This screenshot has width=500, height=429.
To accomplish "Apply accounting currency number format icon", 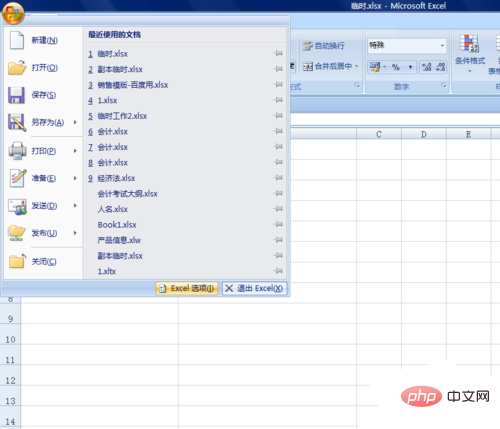I will (375, 67).
